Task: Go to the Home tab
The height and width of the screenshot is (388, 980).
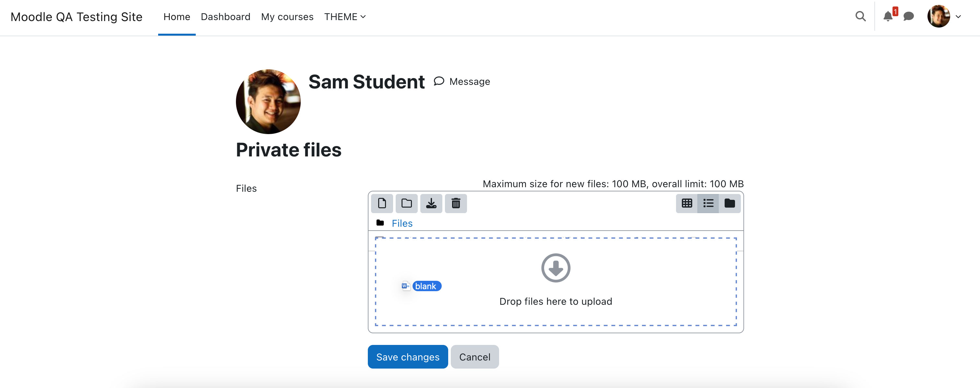Action: [x=177, y=17]
